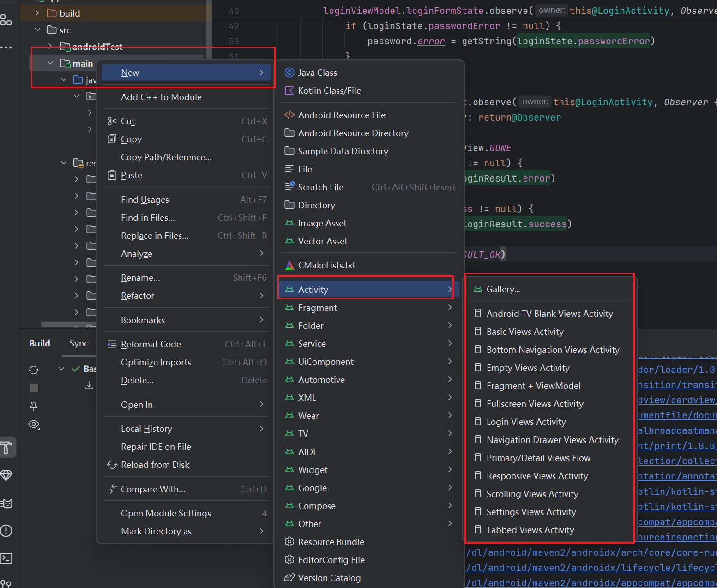Collapse the main folder node
This screenshot has height=588, width=717.
[50, 63]
